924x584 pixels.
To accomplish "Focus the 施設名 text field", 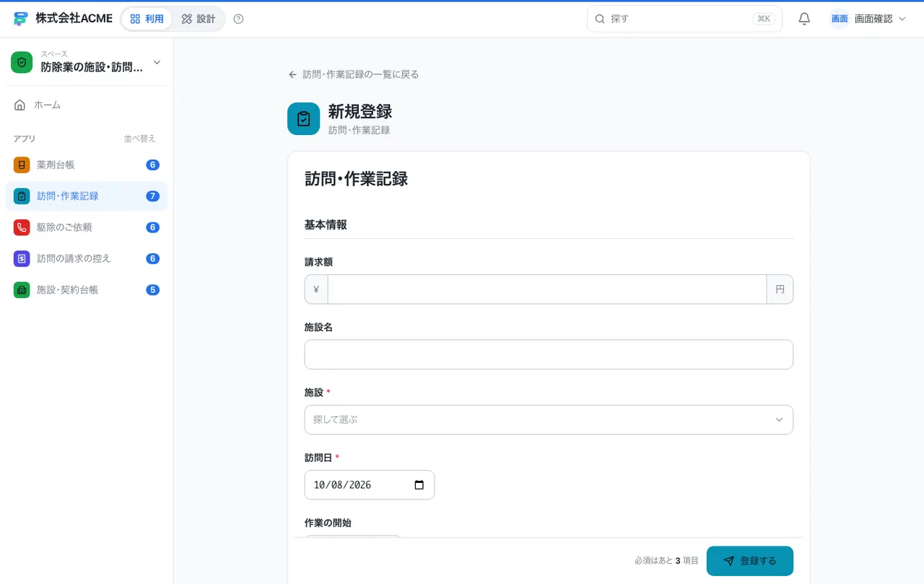I will pos(549,354).
